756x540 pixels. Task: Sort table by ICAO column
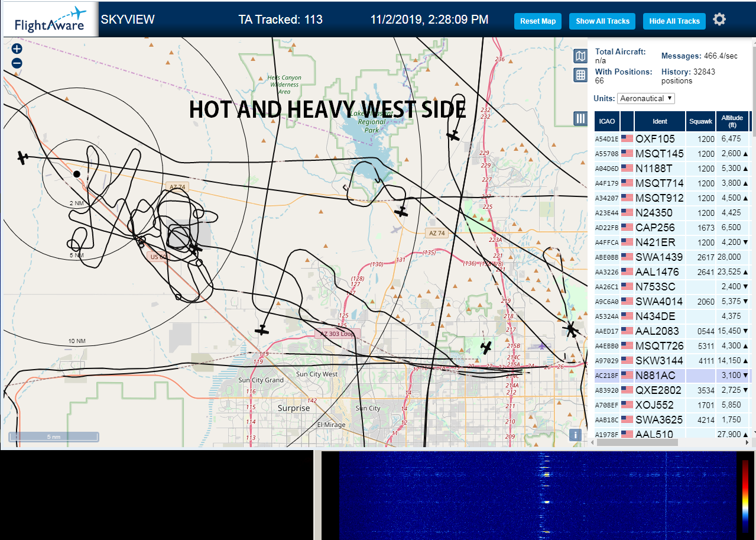pos(606,121)
